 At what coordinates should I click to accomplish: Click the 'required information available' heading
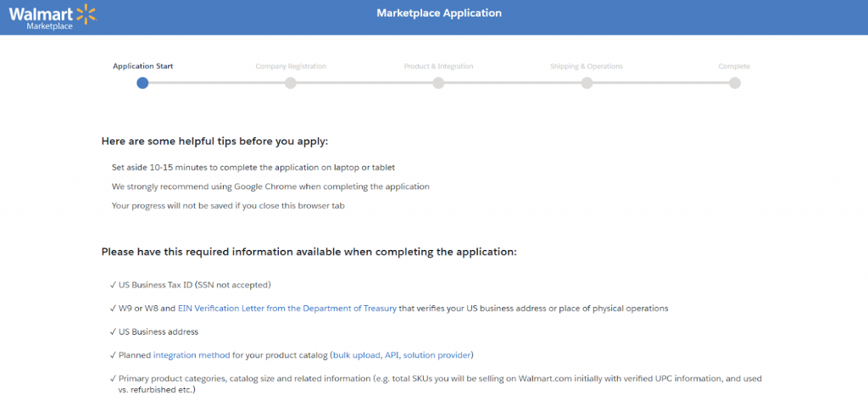pyautogui.click(x=309, y=252)
